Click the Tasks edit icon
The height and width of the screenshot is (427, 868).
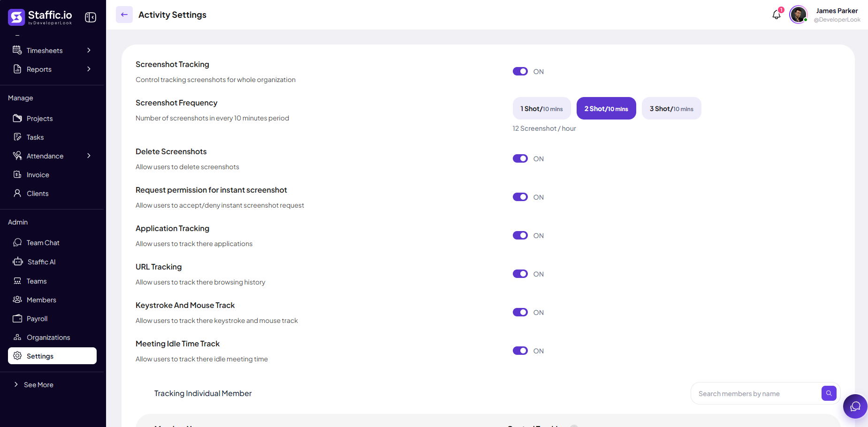coord(17,137)
